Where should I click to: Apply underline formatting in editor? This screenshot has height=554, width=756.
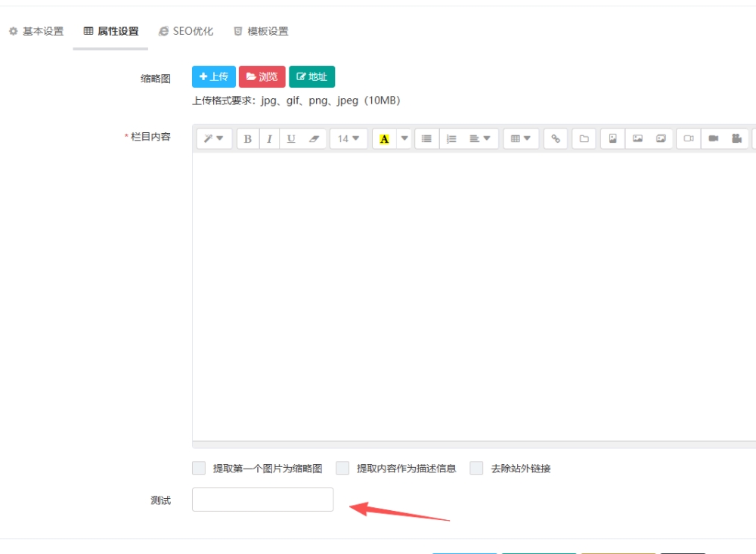291,139
